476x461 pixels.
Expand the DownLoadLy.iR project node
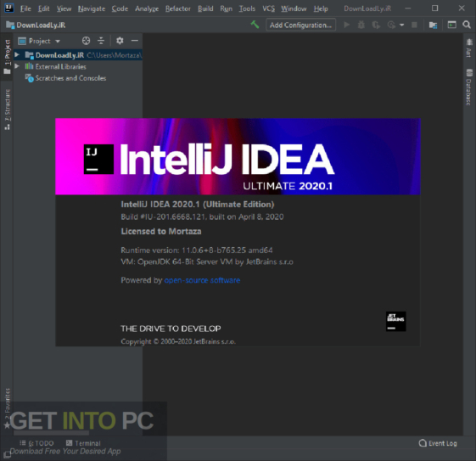(17, 54)
